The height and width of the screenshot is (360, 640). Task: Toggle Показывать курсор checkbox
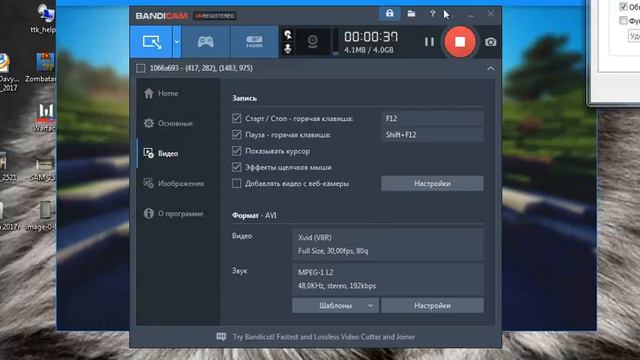pyautogui.click(x=236, y=151)
